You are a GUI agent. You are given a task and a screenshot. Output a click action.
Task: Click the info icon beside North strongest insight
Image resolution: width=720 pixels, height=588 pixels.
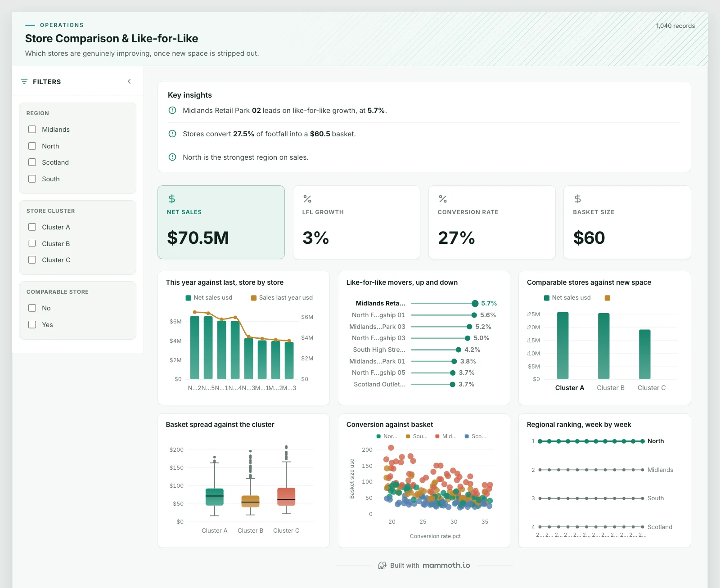coord(172,157)
